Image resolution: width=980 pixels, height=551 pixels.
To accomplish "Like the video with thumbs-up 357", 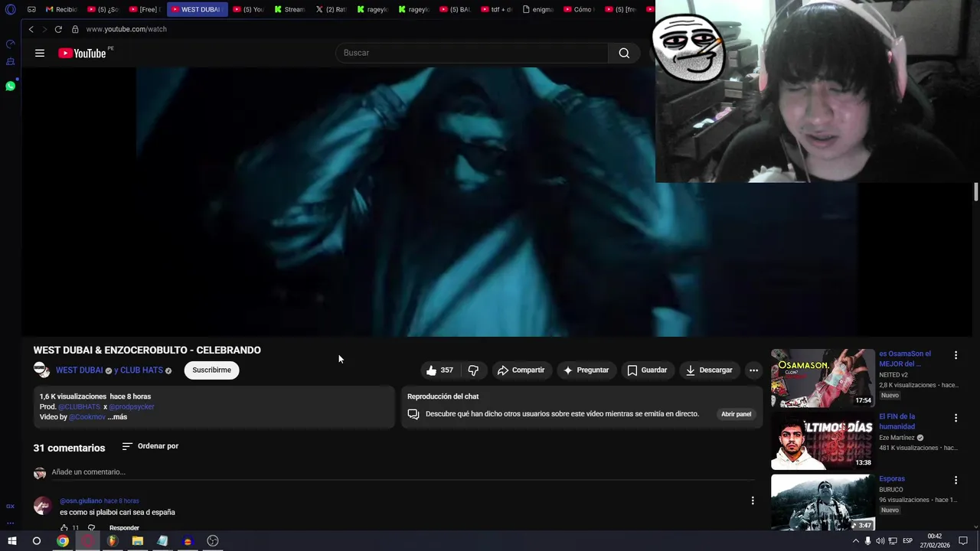I will 439,370.
